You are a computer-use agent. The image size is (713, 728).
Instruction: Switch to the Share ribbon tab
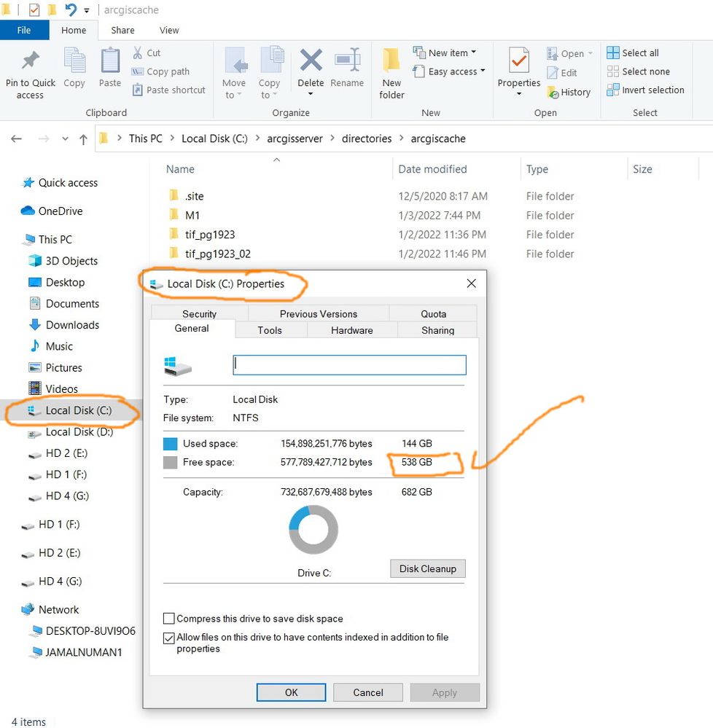click(x=122, y=30)
